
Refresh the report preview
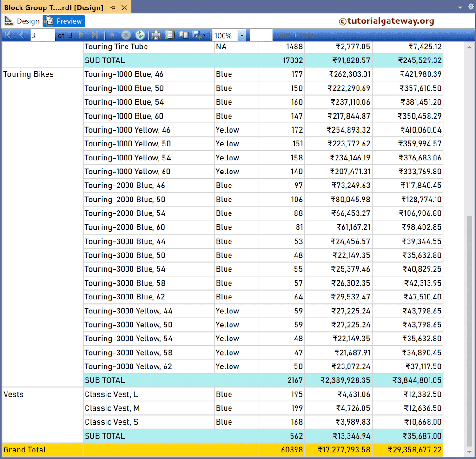point(140,35)
